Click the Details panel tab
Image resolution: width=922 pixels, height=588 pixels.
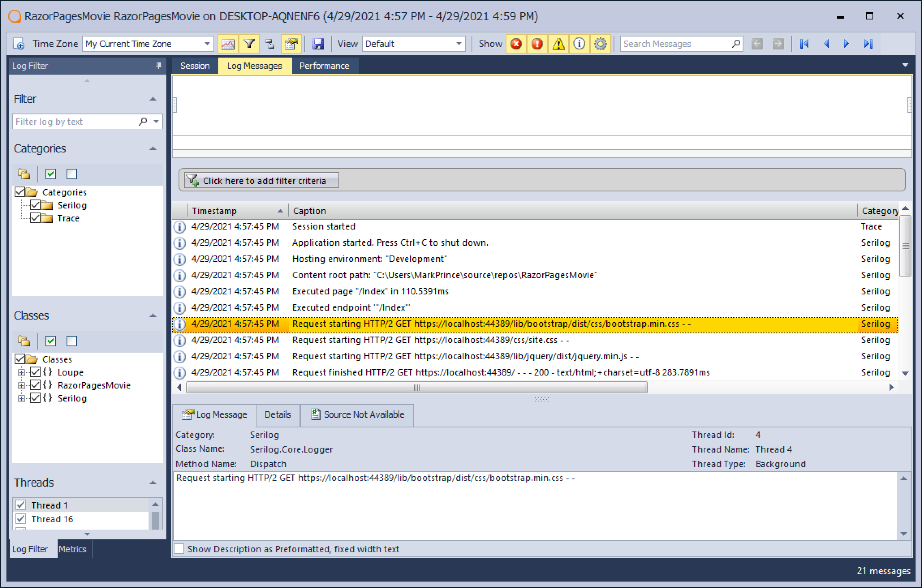[x=278, y=415]
